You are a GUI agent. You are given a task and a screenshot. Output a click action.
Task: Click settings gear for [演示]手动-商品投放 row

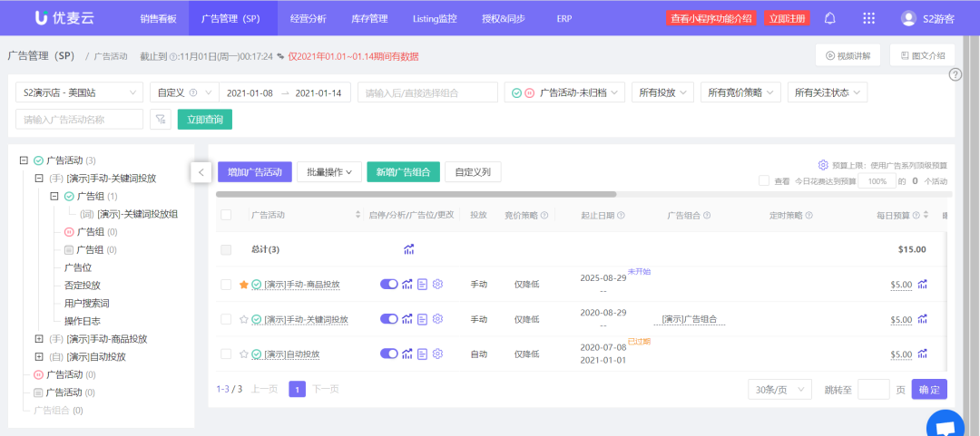click(437, 284)
